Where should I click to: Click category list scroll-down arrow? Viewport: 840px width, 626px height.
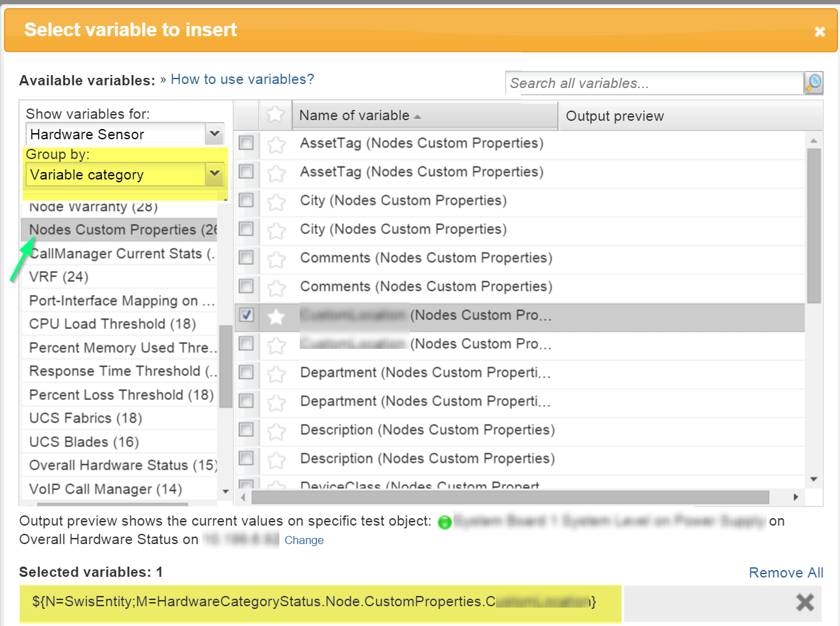click(x=226, y=492)
